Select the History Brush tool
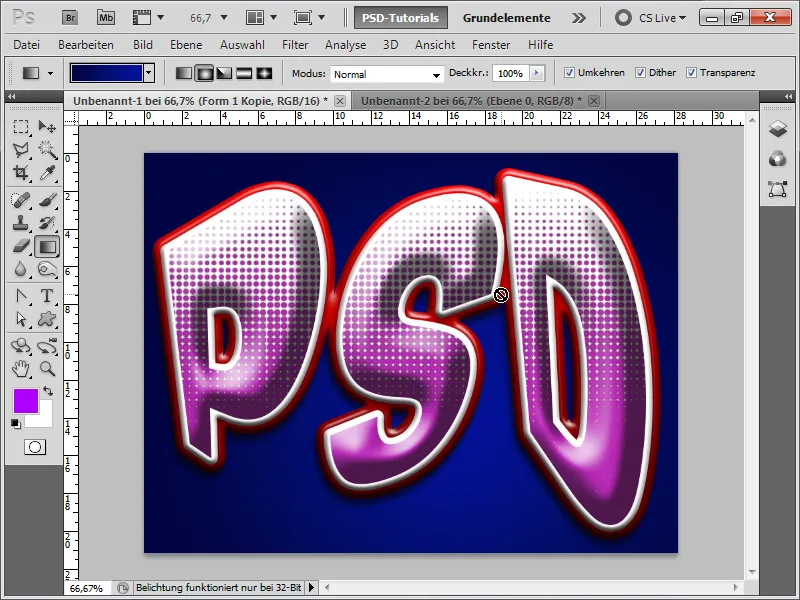Screen dimensions: 800x600 point(47,223)
